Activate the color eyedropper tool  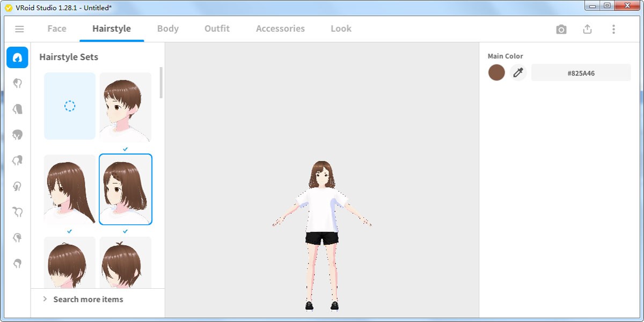(518, 72)
